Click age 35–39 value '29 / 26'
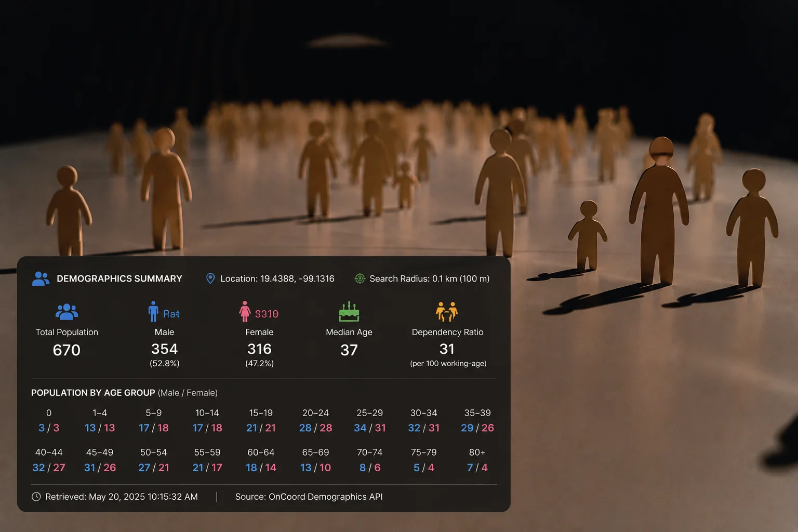Screen dimensions: 798x532 (477, 428)
